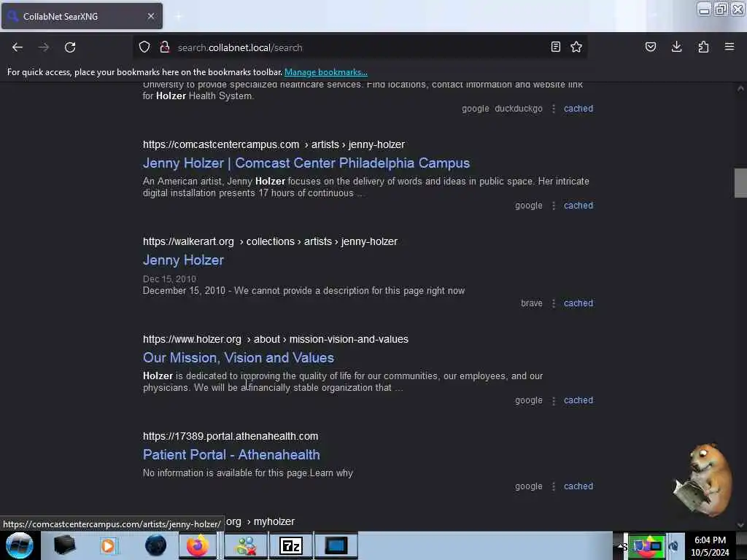Click the duckduckgo engine label
The image size is (747, 560).
tap(519, 109)
